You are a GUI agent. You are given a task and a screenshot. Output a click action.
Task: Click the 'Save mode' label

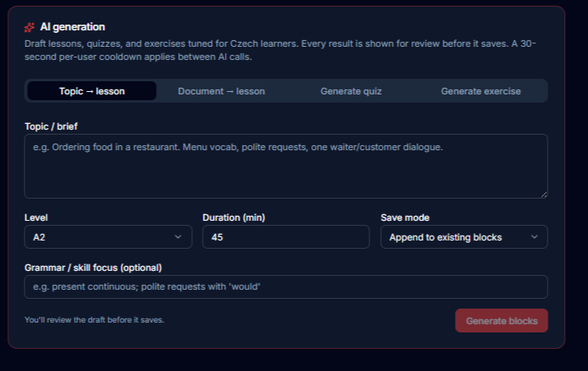point(405,218)
